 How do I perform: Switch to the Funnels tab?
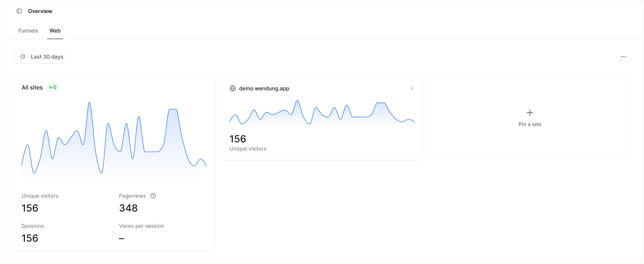click(x=28, y=31)
